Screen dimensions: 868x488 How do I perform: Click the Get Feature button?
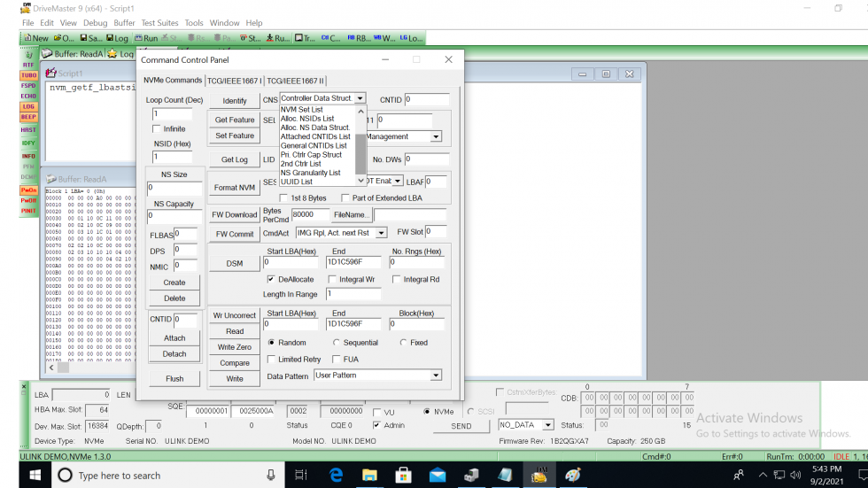[234, 120]
